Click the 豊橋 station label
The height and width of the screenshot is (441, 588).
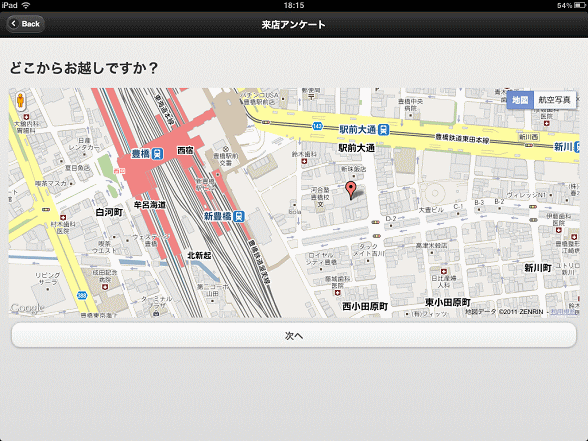pyautogui.click(x=141, y=154)
